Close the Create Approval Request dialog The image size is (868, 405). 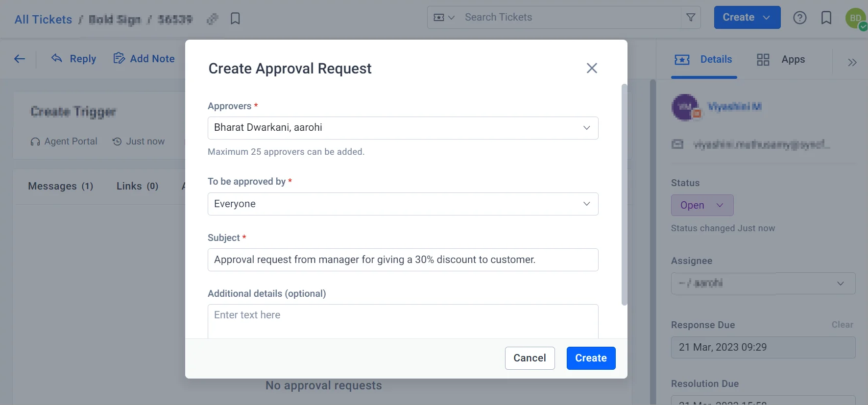(x=592, y=68)
